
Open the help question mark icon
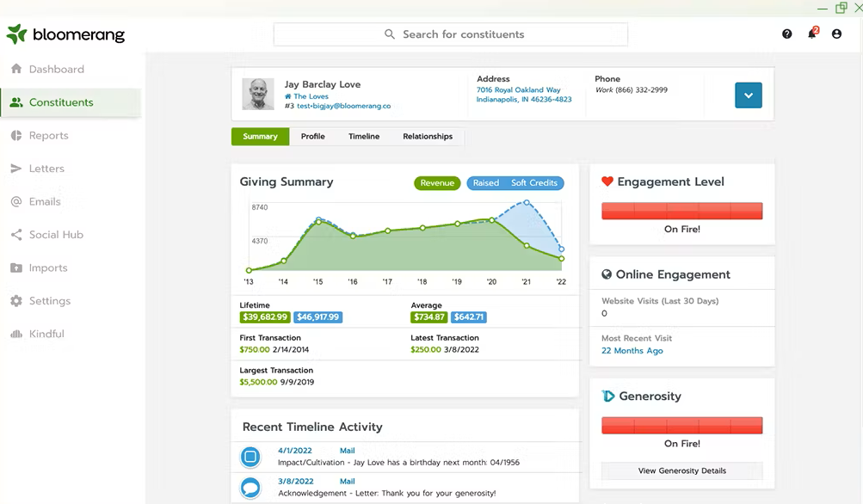pos(787,34)
